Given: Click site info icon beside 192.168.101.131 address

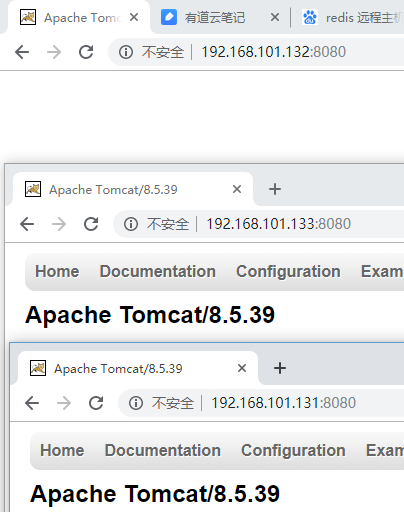Looking at the screenshot, I should tap(136, 403).
